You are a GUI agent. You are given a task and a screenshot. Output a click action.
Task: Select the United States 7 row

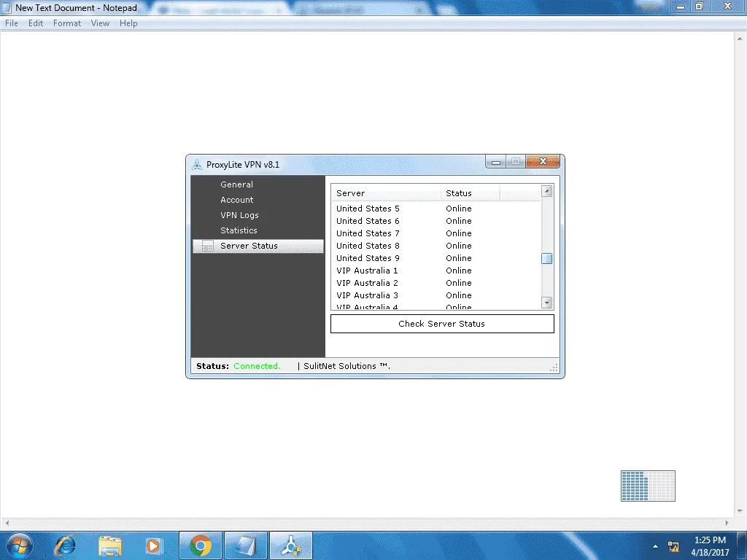pos(436,233)
